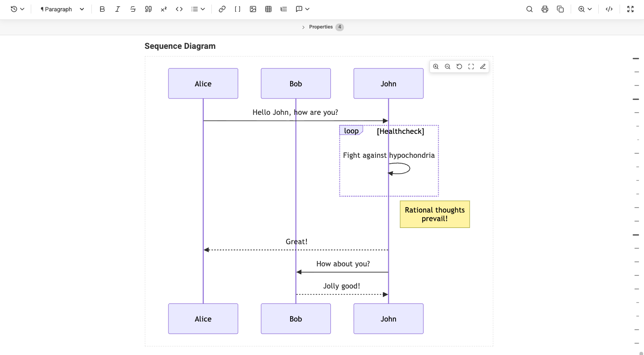Screen dimensions: 644x355
Task: Switch to source code view
Action: [609, 9]
